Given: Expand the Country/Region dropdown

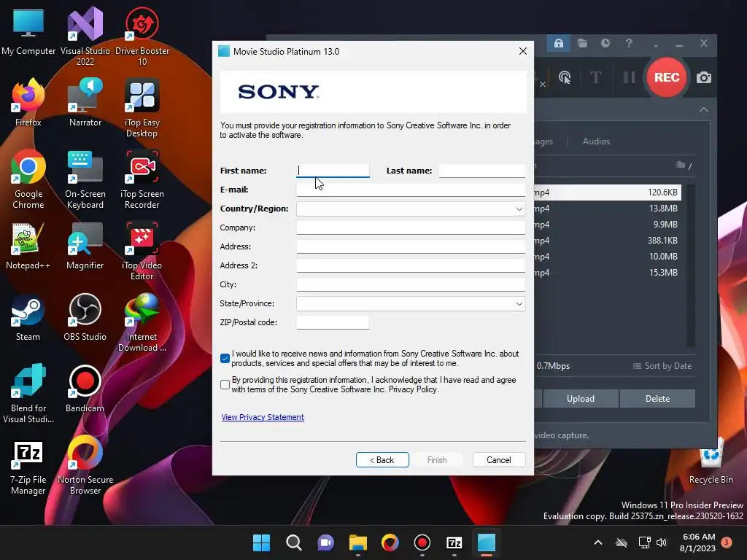Looking at the screenshot, I should [x=519, y=209].
